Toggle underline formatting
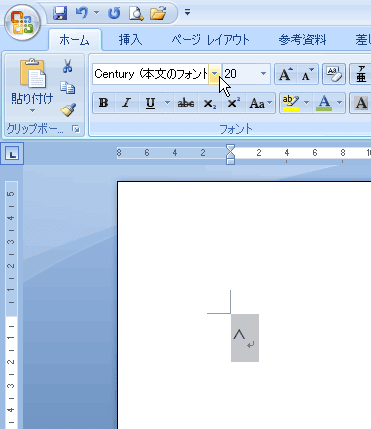Image resolution: width=371 pixels, height=429 pixels. (150, 103)
